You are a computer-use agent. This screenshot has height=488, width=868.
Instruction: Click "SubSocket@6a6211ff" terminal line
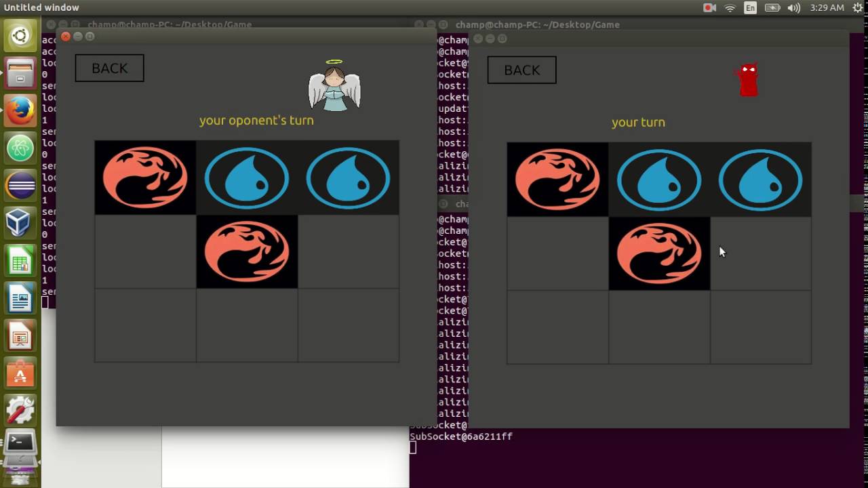click(x=461, y=436)
